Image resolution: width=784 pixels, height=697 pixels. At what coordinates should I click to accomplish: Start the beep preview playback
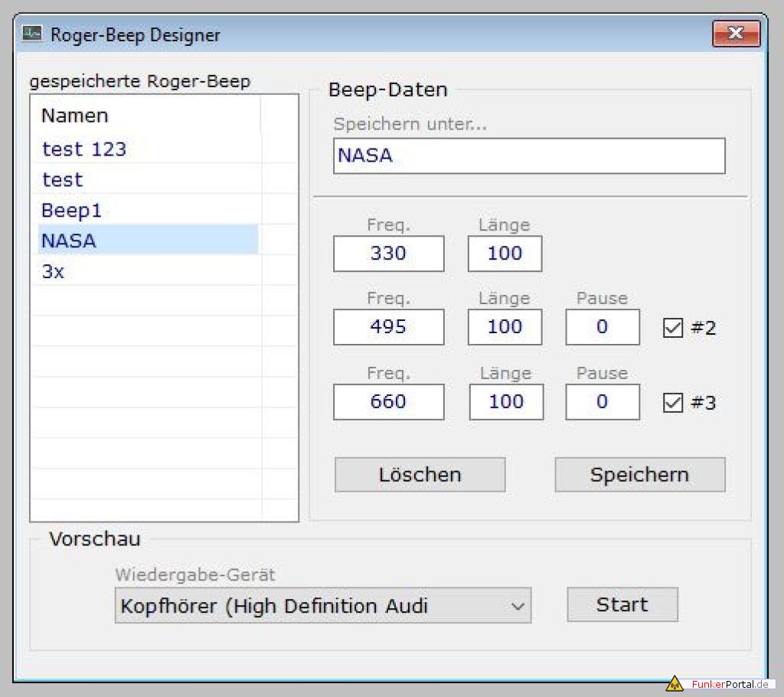[x=622, y=605]
